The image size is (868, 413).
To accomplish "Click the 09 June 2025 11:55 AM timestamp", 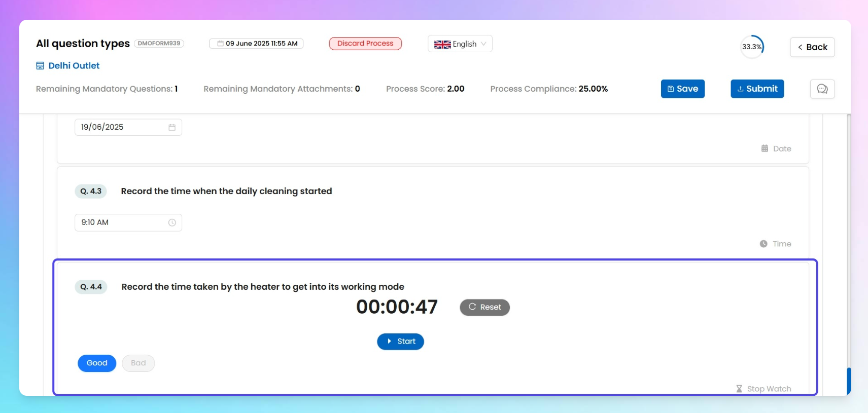I will (x=256, y=44).
